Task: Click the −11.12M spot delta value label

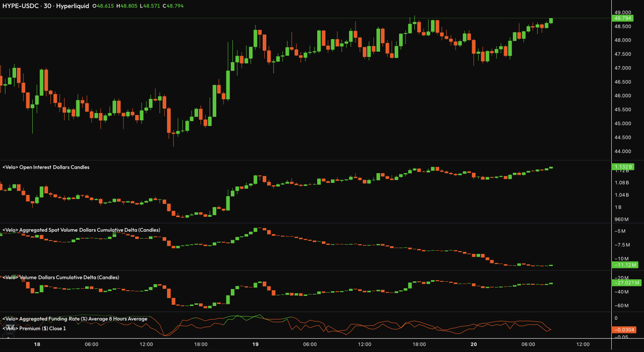Action: pos(625,265)
